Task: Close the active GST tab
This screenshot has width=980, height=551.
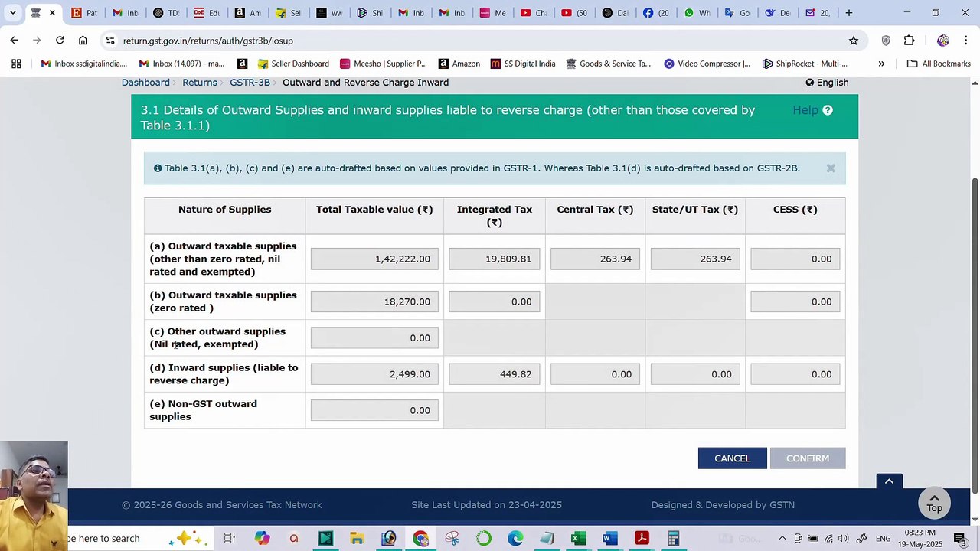Action: tap(52, 13)
